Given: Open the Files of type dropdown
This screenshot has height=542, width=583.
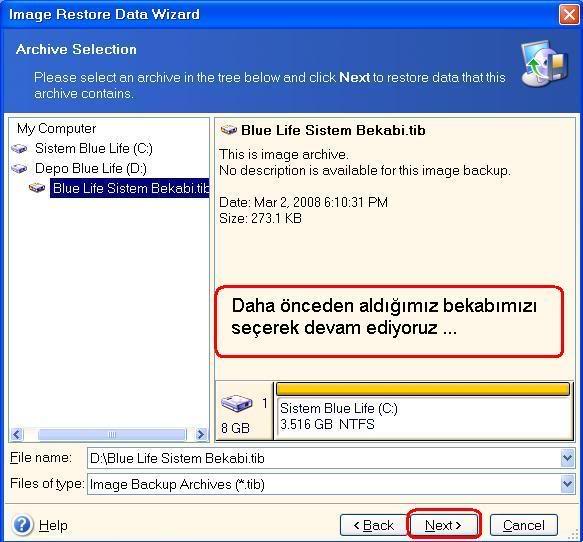Looking at the screenshot, I should (567, 484).
